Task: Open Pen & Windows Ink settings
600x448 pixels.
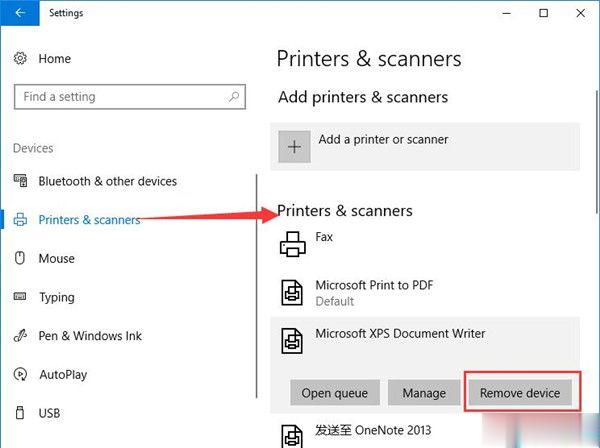Action: pos(90,336)
